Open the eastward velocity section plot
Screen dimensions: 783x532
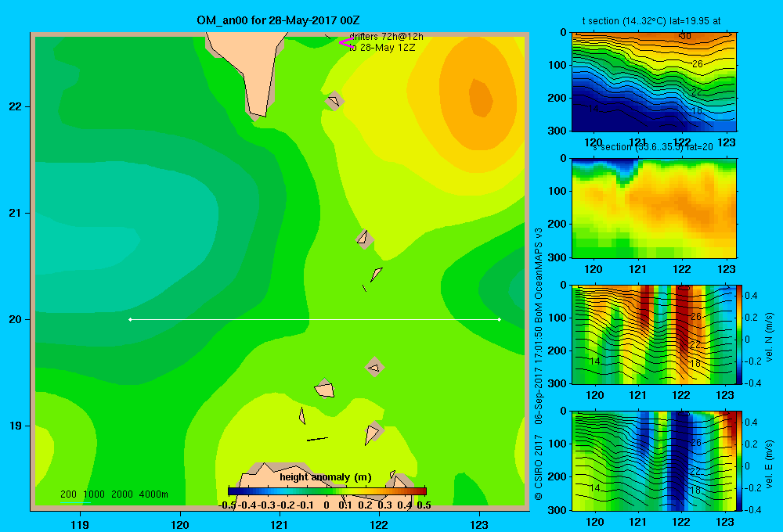(652, 461)
